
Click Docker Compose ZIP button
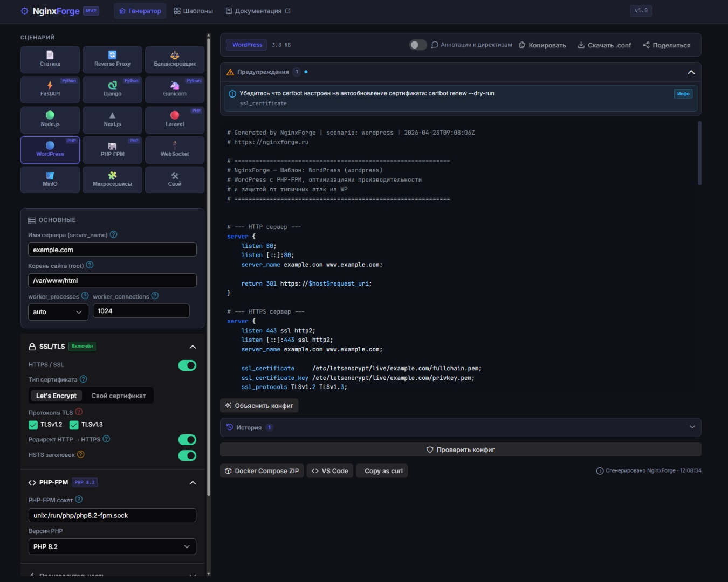click(x=262, y=471)
